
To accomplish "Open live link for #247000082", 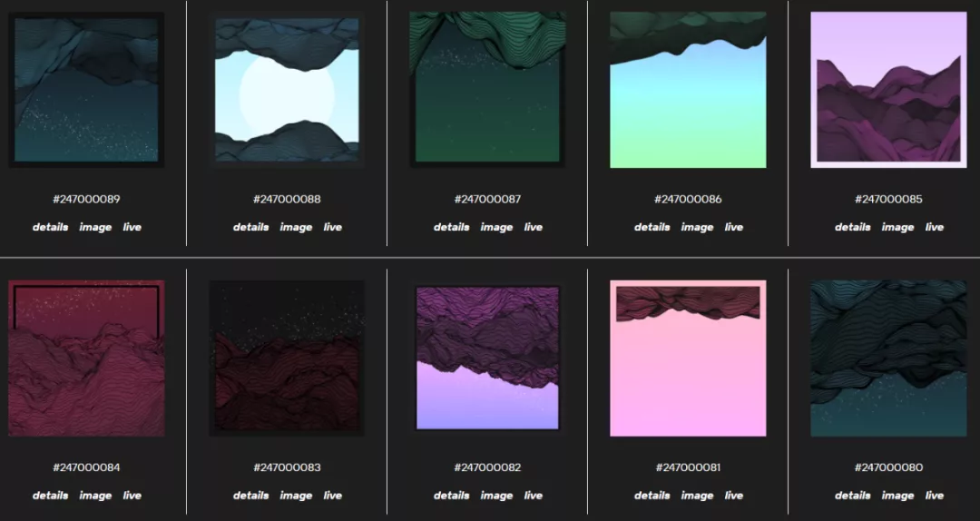I will point(534,496).
